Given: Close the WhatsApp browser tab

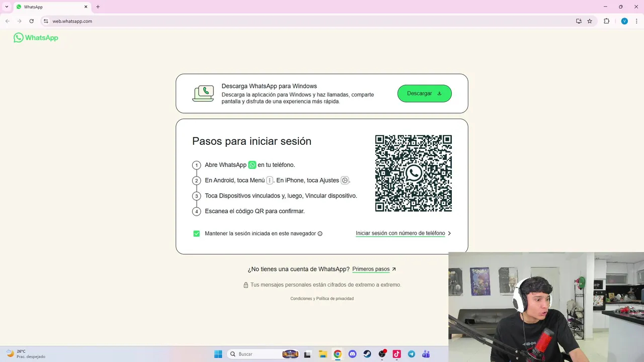Looking at the screenshot, I should coord(86,7).
